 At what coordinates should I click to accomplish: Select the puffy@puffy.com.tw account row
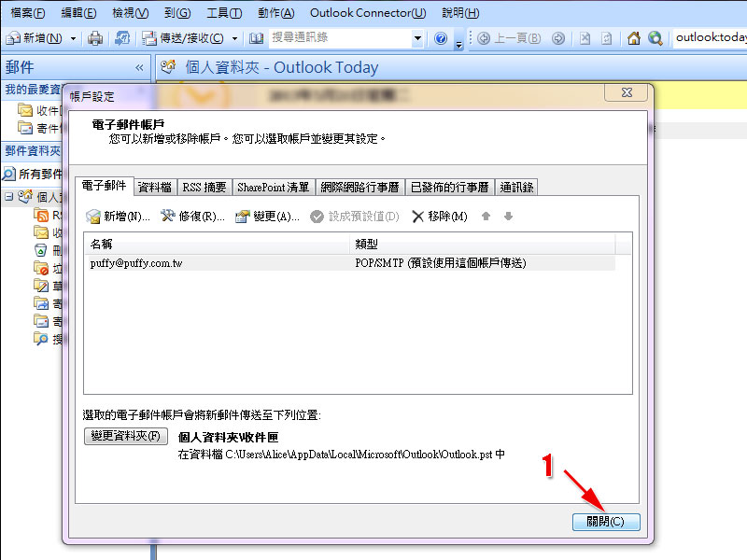tap(350, 263)
